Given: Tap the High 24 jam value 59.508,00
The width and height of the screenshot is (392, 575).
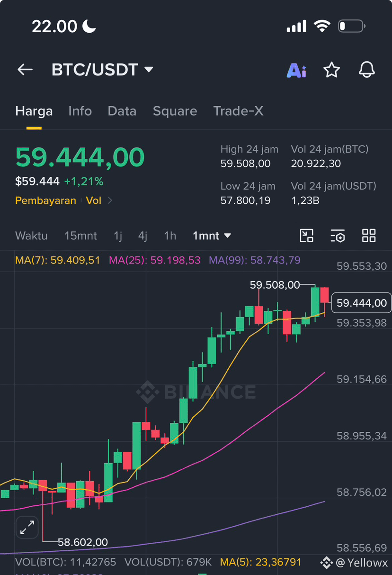Looking at the screenshot, I should [x=245, y=164].
